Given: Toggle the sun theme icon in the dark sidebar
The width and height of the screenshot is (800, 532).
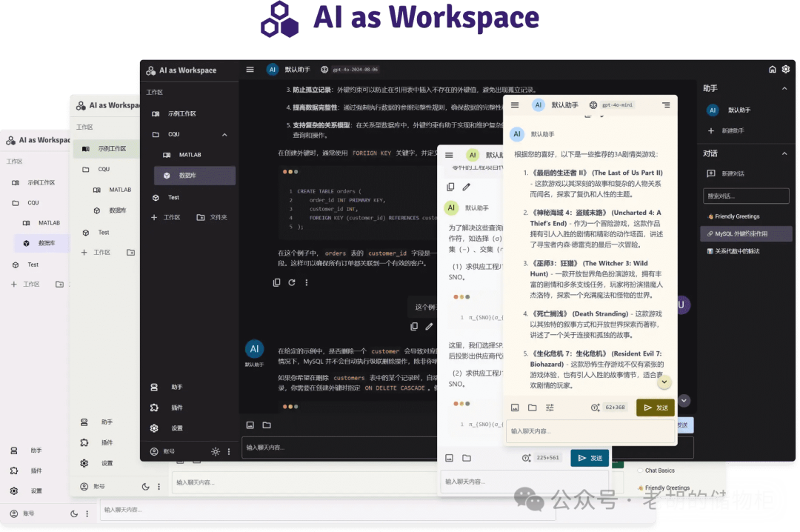Looking at the screenshot, I should coord(216,452).
